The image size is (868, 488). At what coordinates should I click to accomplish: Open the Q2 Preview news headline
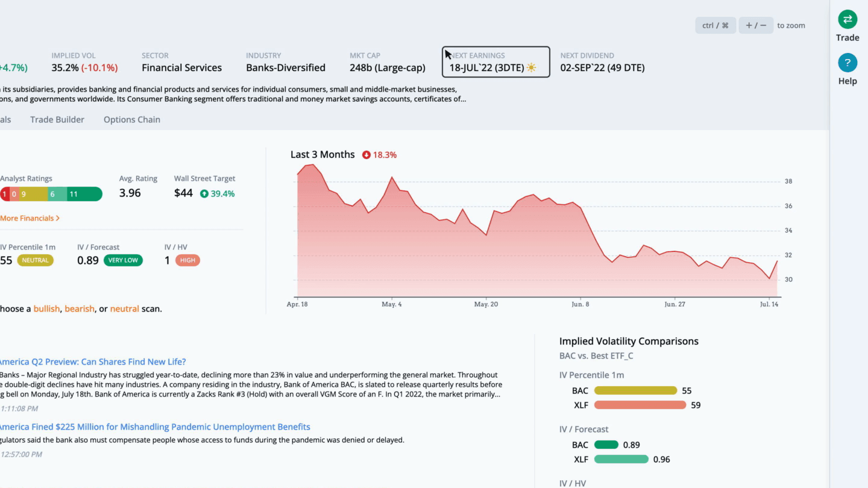92,361
